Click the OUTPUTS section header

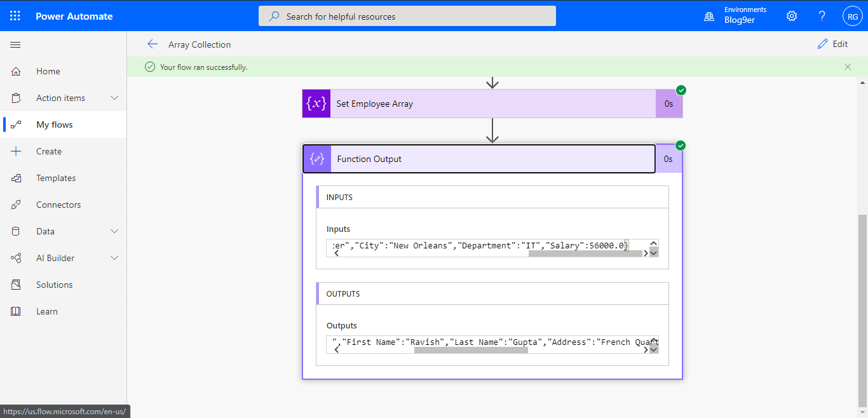pyautogui.click(x=492, y=293)
